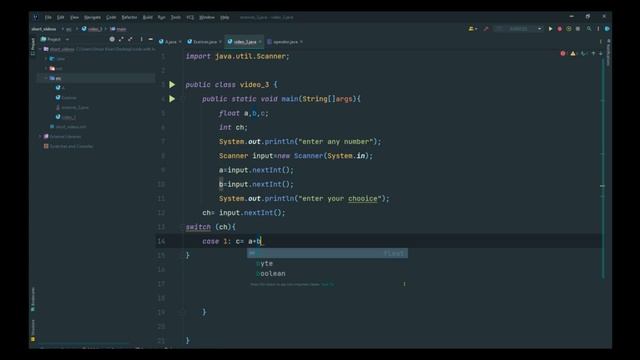This screenshot has width=640, height=360.
Task: Select the Exercise class in project tree
Action: click(x=66, y=98)
